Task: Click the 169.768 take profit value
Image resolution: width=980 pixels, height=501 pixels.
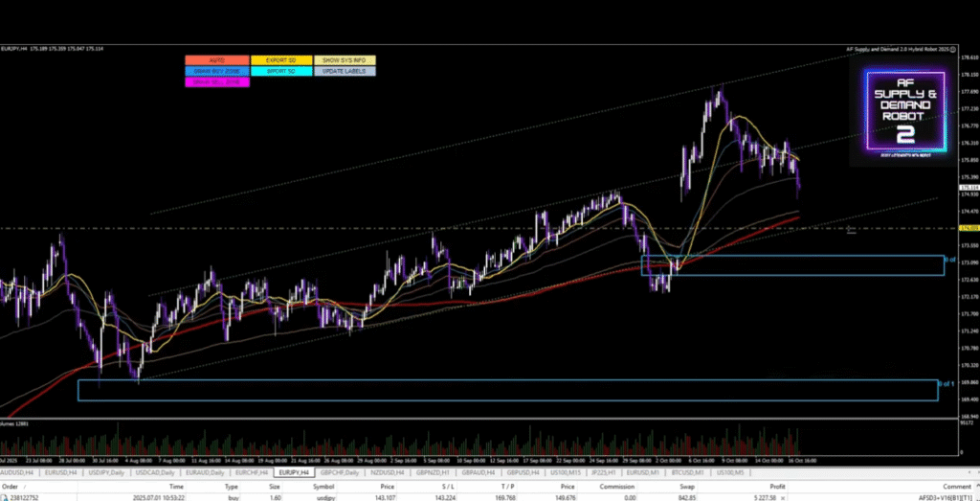Action: 503,497
